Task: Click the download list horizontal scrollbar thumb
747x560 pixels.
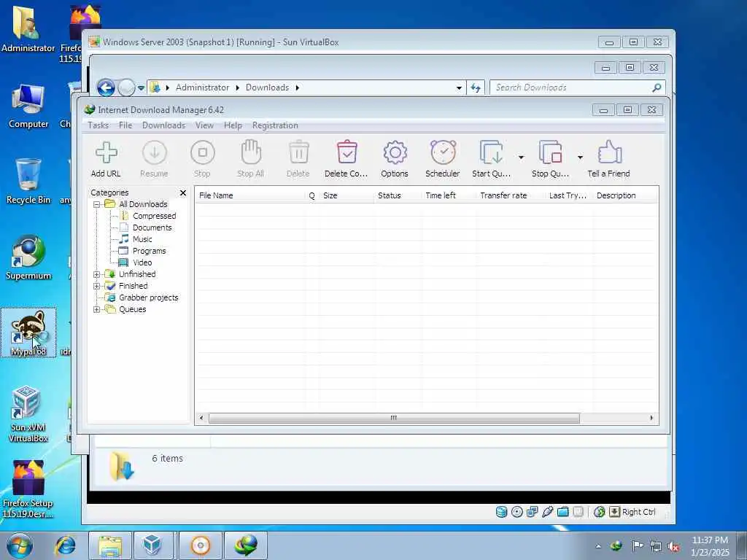Action: (x=394, y=418)
